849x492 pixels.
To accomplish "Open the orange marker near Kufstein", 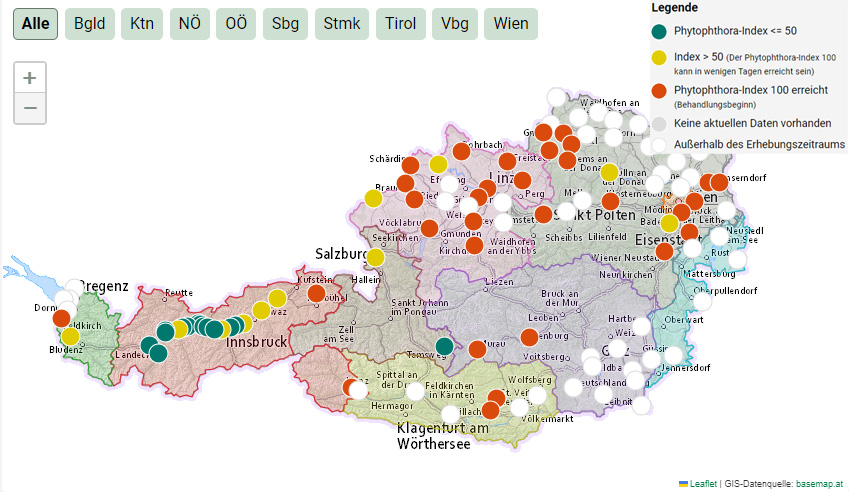I will (316, 293).
